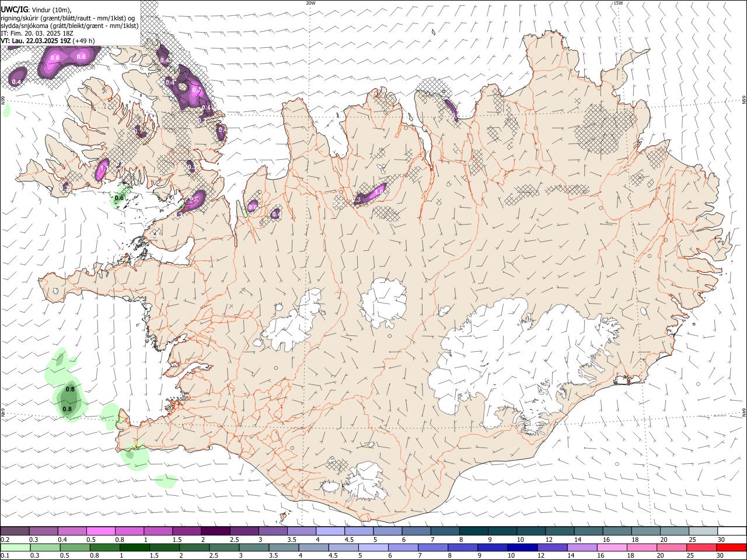Click the 'UWC/IG: Vindur (10m)' title text

click(x=37, y=9)
